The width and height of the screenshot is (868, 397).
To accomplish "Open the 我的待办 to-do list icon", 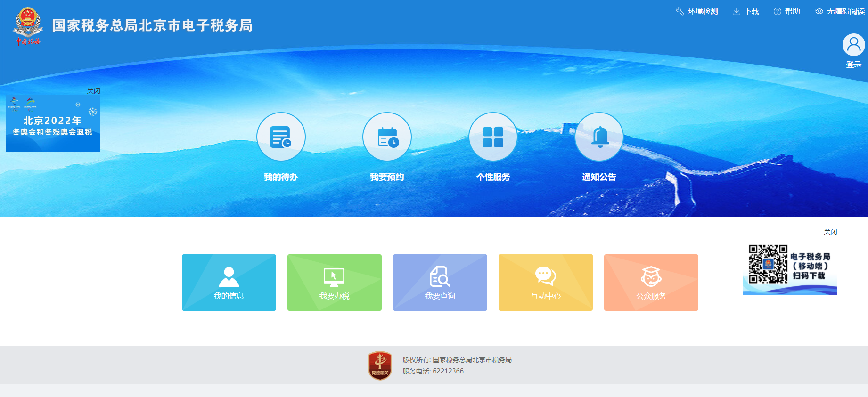I will [281, 137].
